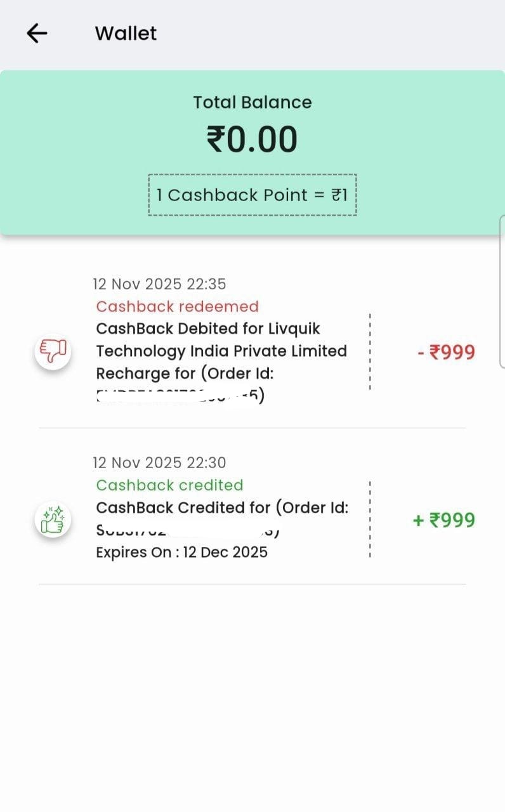
Task: Click the + ₹999 credited amount
Action: click(443, 521)
